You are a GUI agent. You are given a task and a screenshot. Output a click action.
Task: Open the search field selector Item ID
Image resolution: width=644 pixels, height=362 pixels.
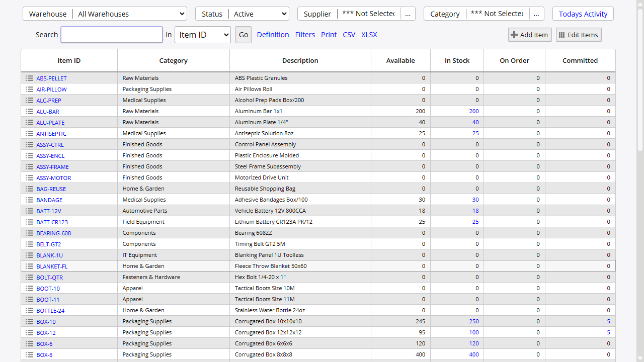click(202, 35)
